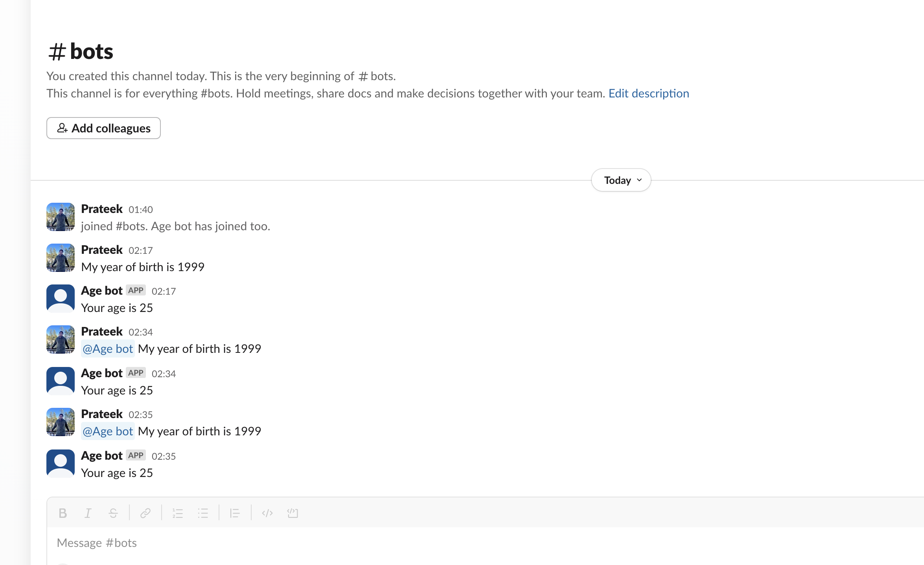This screenshot has height=565, width=924.
Task: Open the Today date dropdown
Action: click(621, 180)
